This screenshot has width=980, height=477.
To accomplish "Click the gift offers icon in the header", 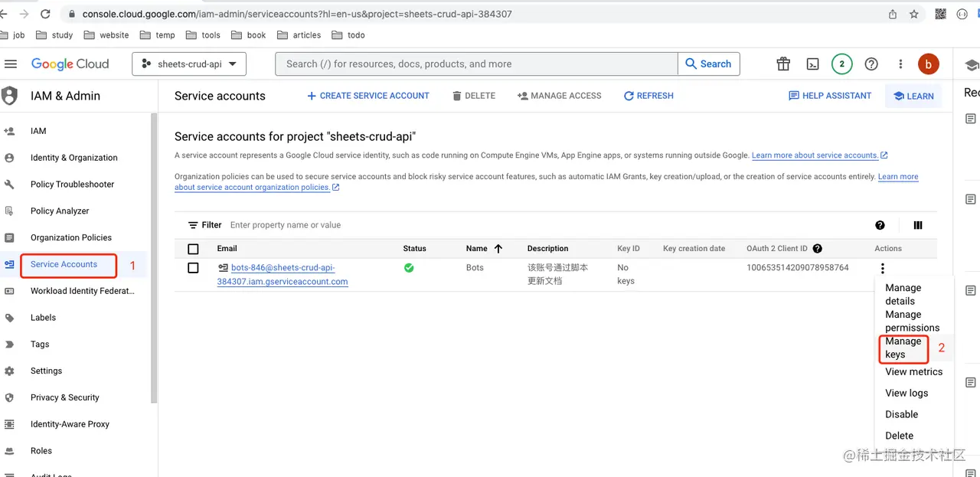I will (x=782, y=64).
